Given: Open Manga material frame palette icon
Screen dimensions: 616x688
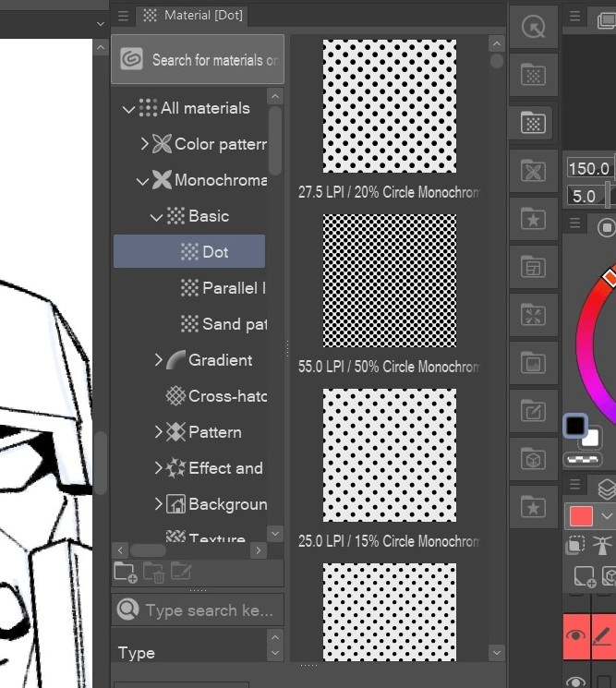Looking at the screenshot, I should (x=533, y=267).
